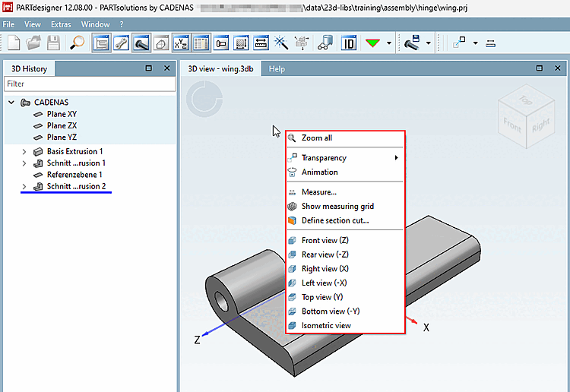Click the wrench tool icon

[x=121, y=43]
